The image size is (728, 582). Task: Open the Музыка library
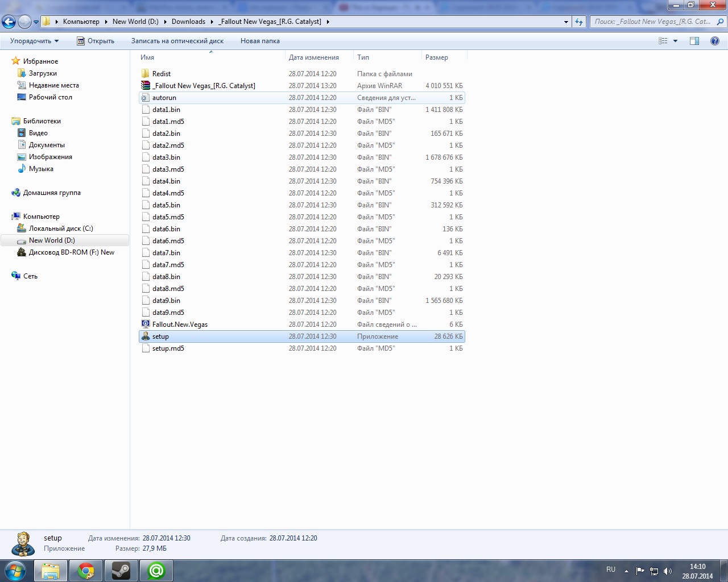[41, 169]
